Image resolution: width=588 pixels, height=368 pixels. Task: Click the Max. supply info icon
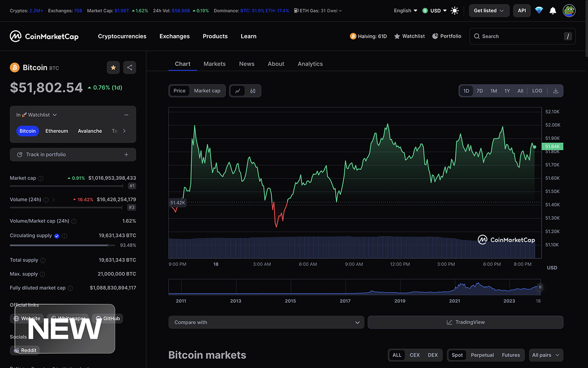[42, 274]
